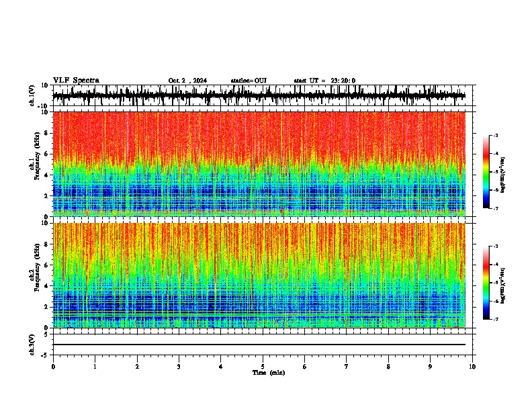Click the time axis tick label '3'
Screen dimensions: 532x411
click(x=179, y=367)
